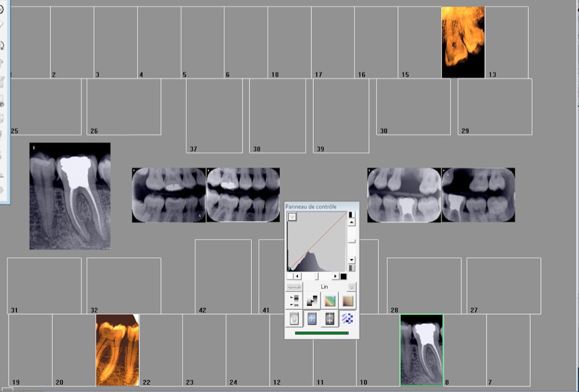
Task: Open the large molar root canal X-ray
Action: click(x=70, y=196)
